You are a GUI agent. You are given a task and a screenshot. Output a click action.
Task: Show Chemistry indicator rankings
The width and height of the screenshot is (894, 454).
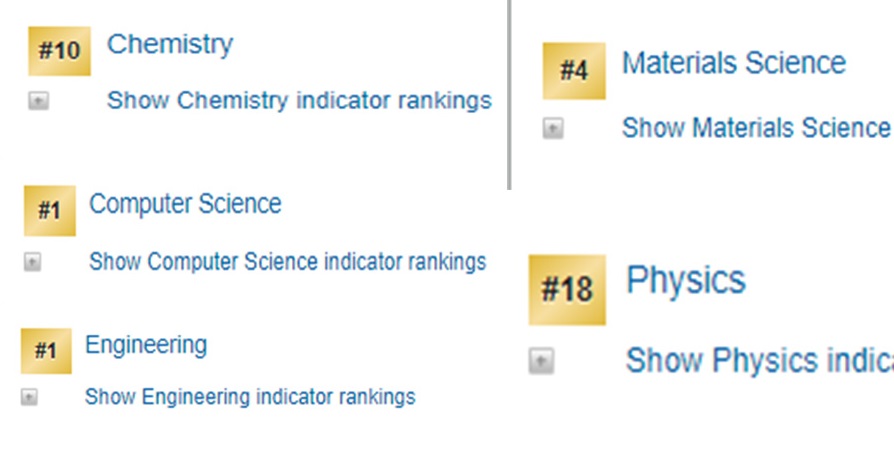(x=299, y=101)
